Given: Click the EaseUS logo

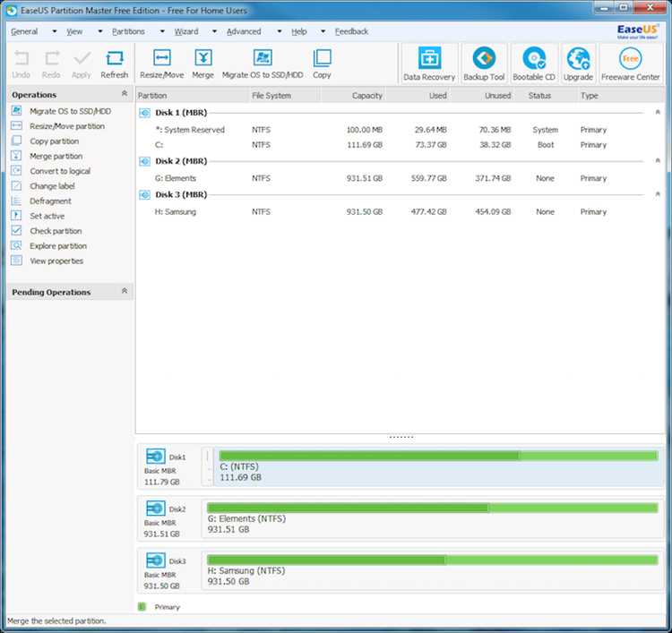Looking at the screenshot, I should (x=637, y=31).
